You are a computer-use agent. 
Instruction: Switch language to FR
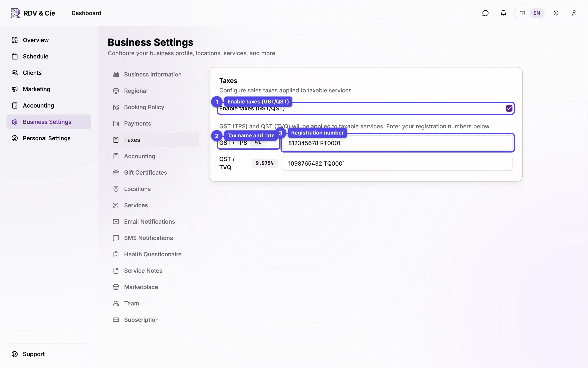522,13
